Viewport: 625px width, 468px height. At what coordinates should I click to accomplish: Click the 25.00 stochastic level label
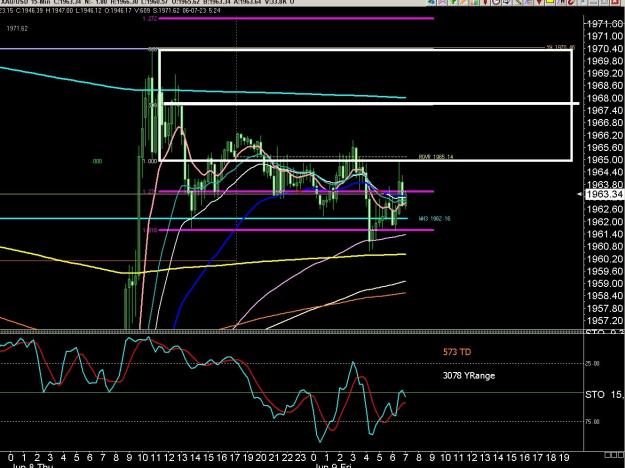(592, 364)
